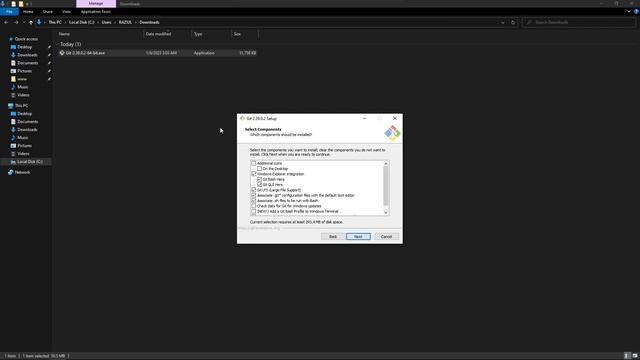Click the Search Downloads field
640x360 pixels.
point(579,22)
